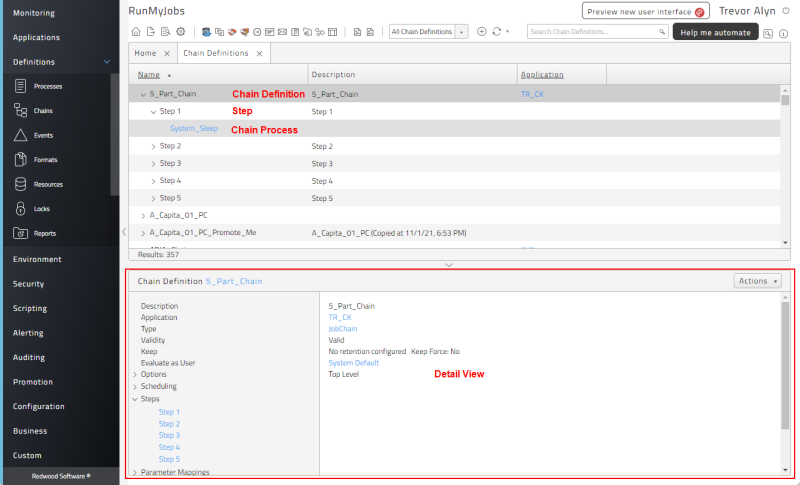Expand the A_Capita_01_PC_Promote_Me row
Image resolution: width=800 pixels, height=485 pixels.
point(143,233)
